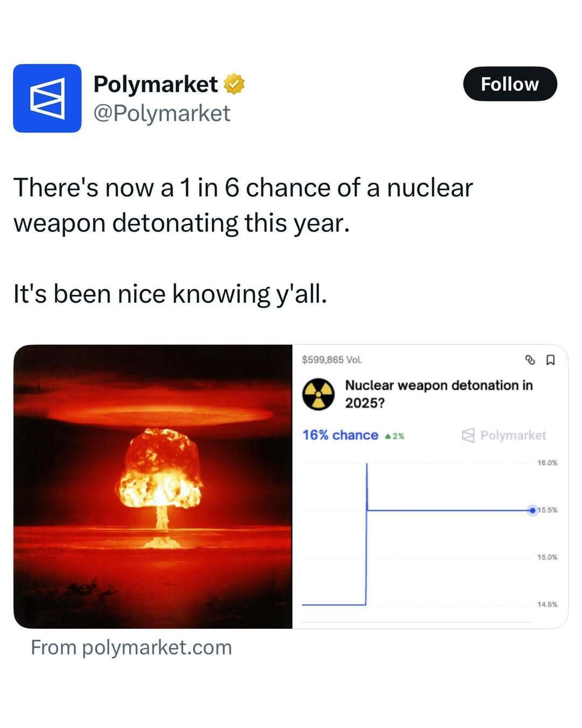Click the Polymarket watermark logo on the chart card
The width and height of the screenshot is (582, 728).
504,435
